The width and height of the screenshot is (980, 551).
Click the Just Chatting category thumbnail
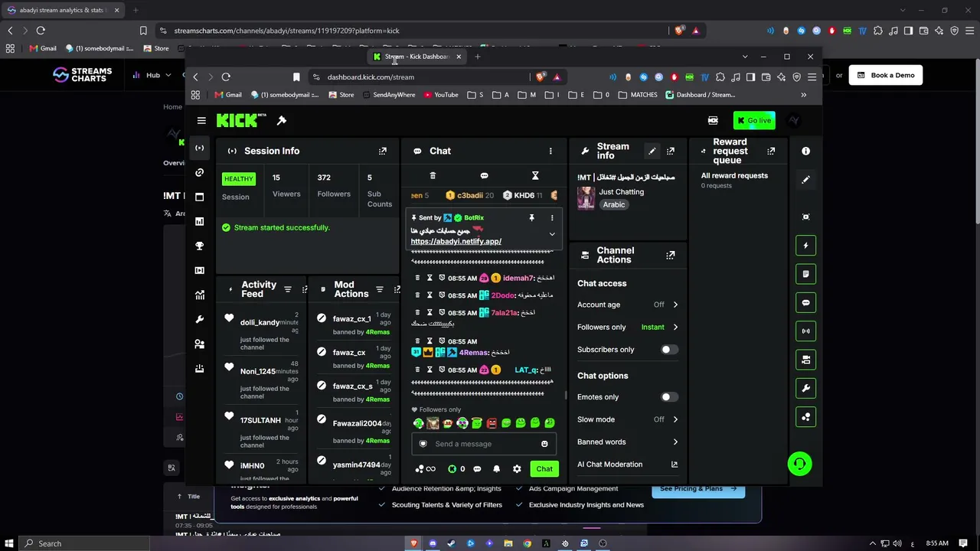click(586, 197)
